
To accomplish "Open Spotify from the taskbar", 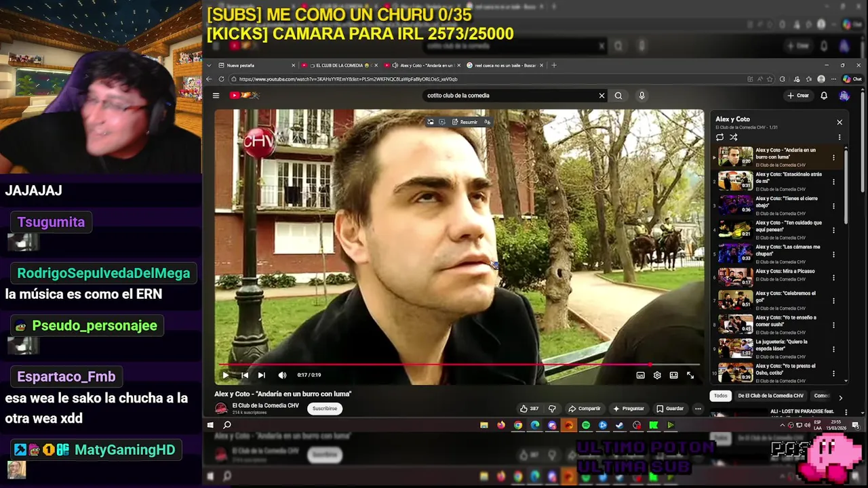I will coord(586,425).
